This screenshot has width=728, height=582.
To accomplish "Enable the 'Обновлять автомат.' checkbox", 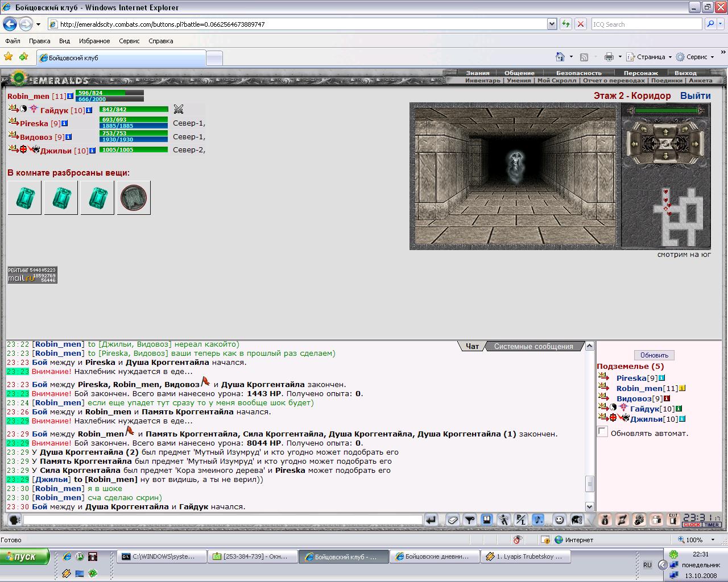I will click(603, 432).
